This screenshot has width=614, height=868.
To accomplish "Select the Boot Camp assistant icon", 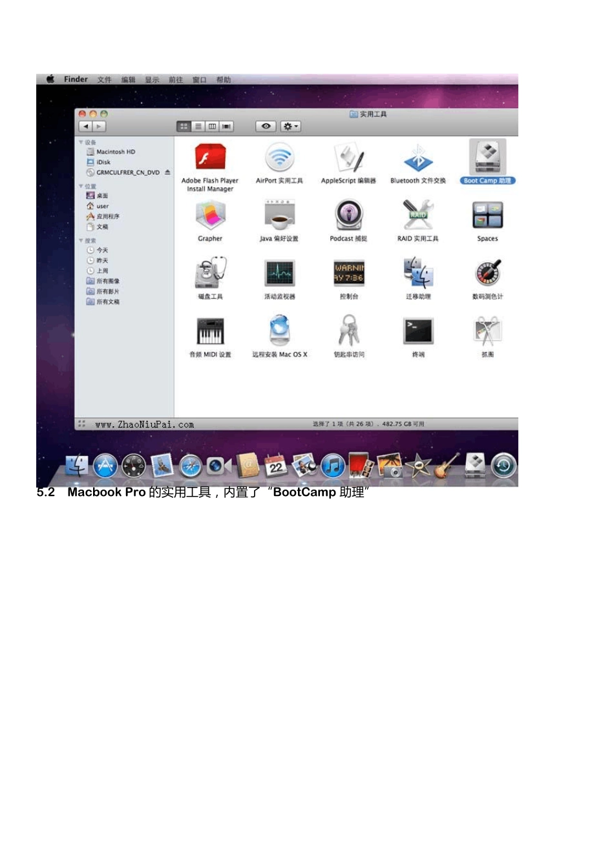I will (x=487, y=158).
